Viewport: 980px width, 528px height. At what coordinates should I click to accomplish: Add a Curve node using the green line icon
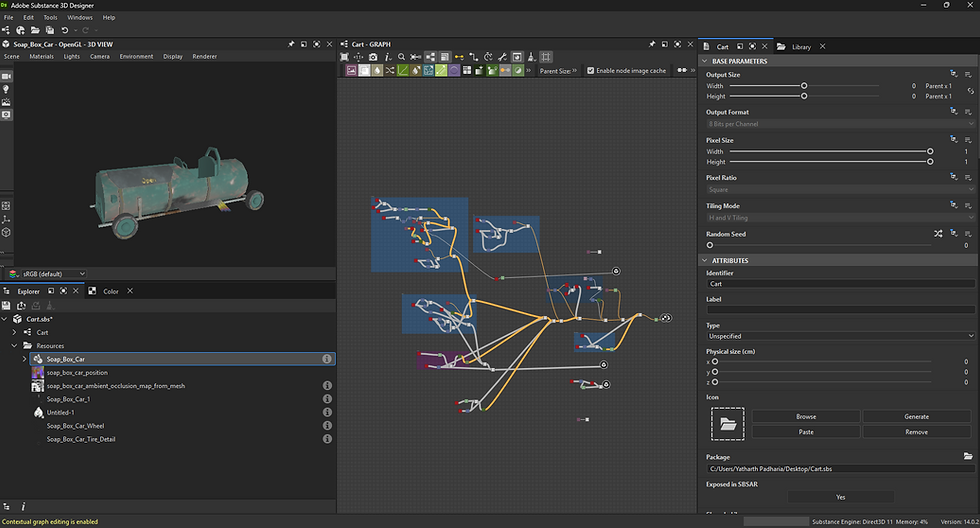point(403,71)
